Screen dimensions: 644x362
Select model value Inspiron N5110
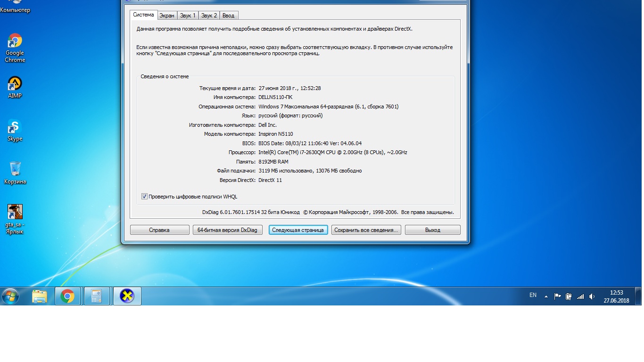[x=276, y=134]
